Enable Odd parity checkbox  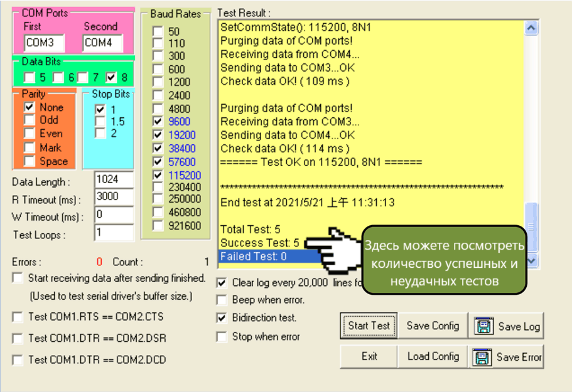click(x=30, y=120)
